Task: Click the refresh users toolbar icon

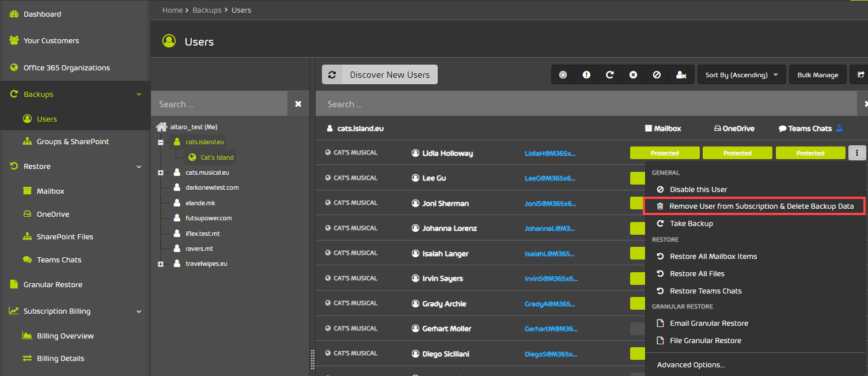Action: [x=609, y=74]
